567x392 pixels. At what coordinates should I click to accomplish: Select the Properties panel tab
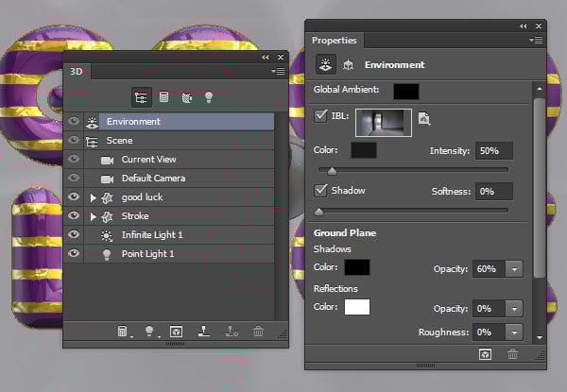point(335,41)
